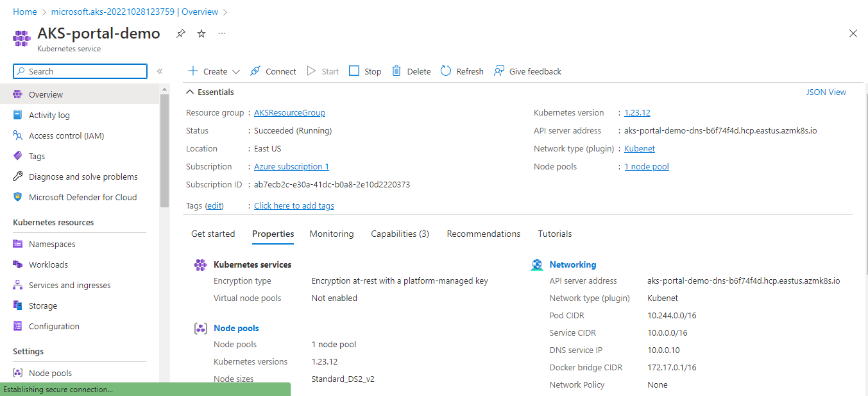The height and width of the screenshot is (396, 868).
Task: Select the Network Policy value None
Action: click(x=658, y=385)
